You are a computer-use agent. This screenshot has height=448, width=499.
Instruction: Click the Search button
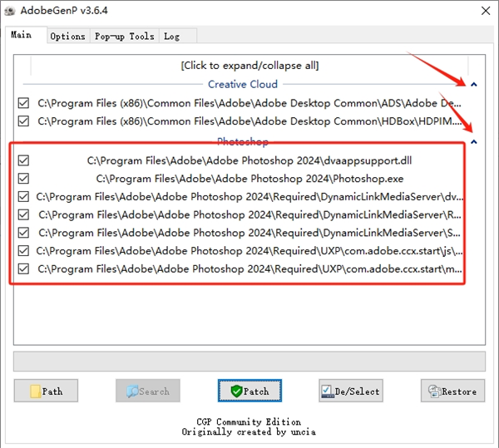coord(148,391)
